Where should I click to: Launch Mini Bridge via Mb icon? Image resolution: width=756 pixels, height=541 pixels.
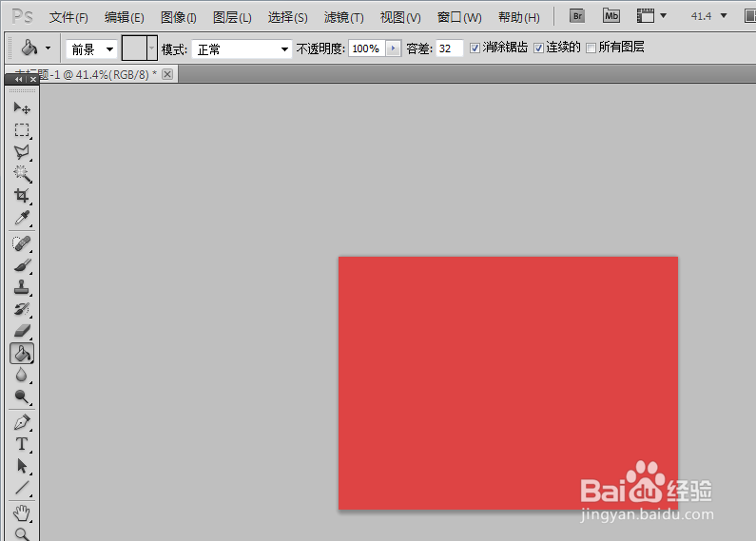611,16
